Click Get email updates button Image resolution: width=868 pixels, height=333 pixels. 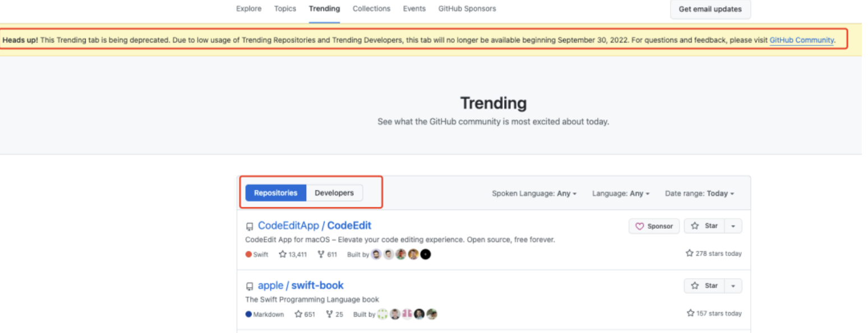click(x=710, y=9)
